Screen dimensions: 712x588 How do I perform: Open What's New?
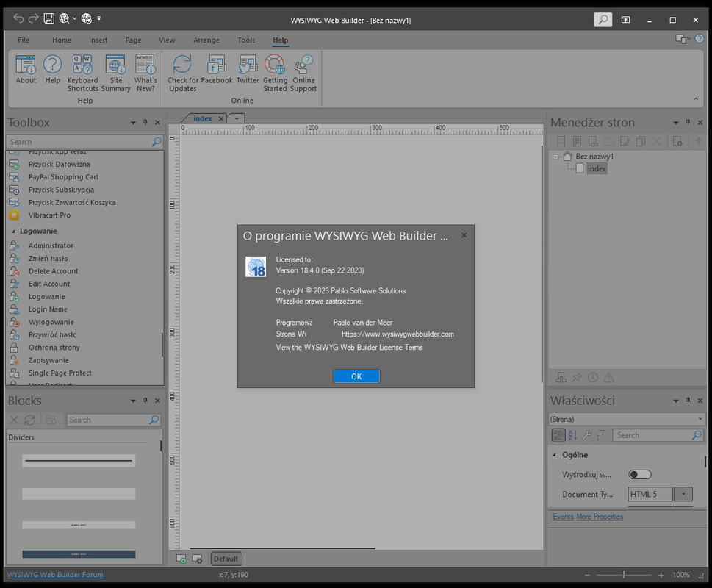coord(145,73)
